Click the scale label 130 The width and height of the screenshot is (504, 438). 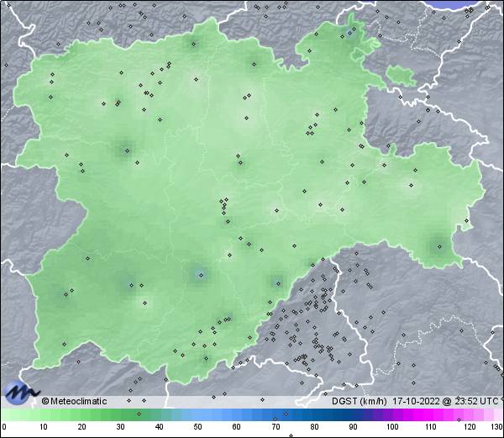coord(496,427)
